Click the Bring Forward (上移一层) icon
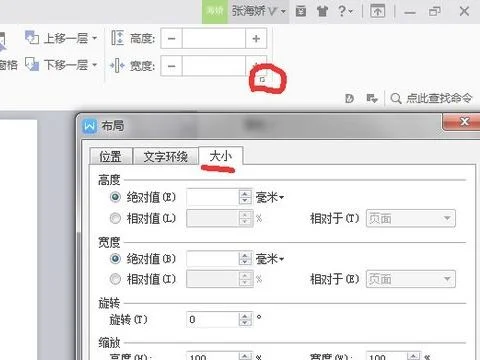 pyautogui.click(x=32, y=38)
